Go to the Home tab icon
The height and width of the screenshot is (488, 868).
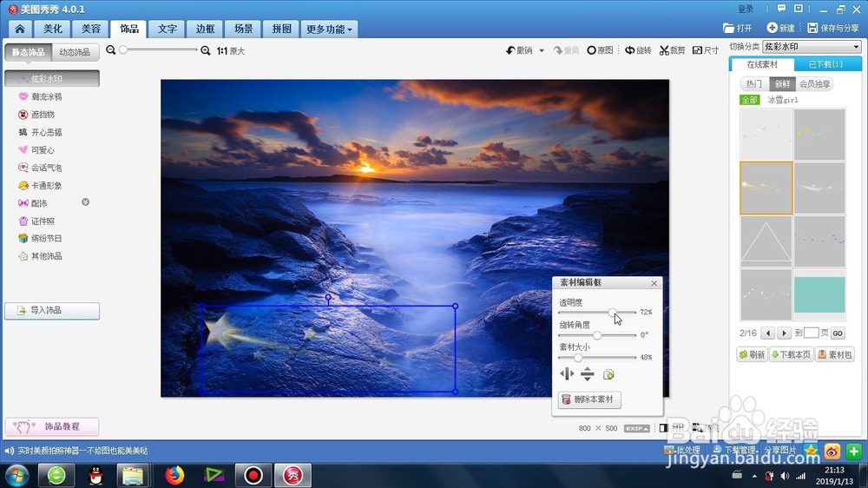click(x=20, y=29)
